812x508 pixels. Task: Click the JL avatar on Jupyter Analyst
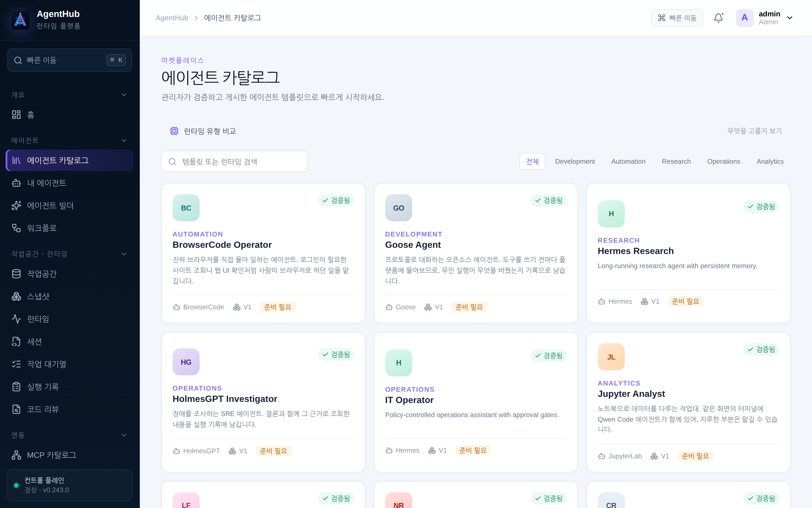click(611, 357)
